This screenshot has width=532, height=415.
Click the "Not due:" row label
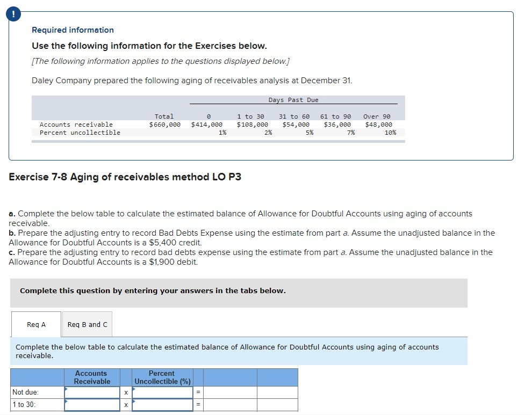point(25,392)
